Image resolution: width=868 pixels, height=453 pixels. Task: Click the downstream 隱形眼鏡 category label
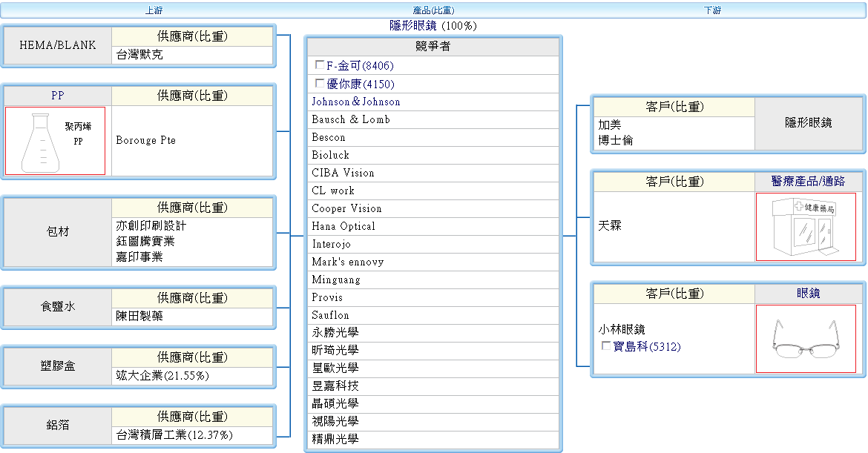(x=808, y=123)
